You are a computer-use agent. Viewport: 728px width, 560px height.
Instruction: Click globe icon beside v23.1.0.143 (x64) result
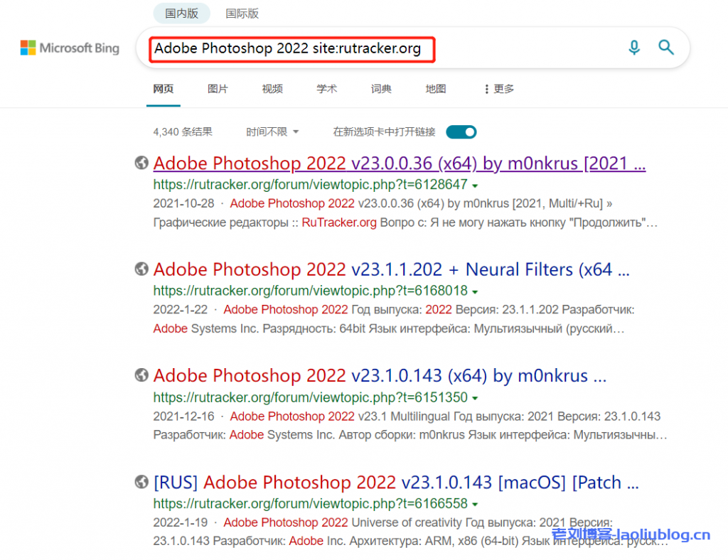(141, 375)
